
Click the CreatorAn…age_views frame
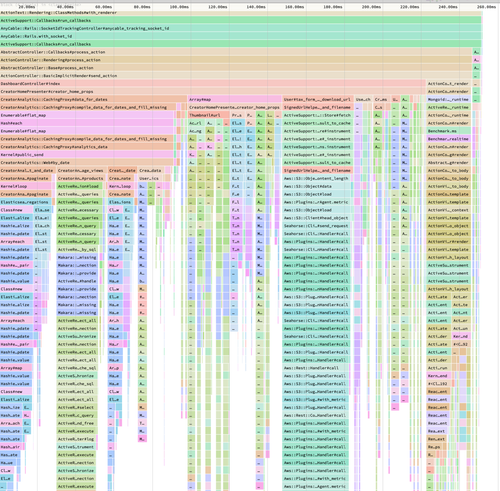(x=82, y=171)
